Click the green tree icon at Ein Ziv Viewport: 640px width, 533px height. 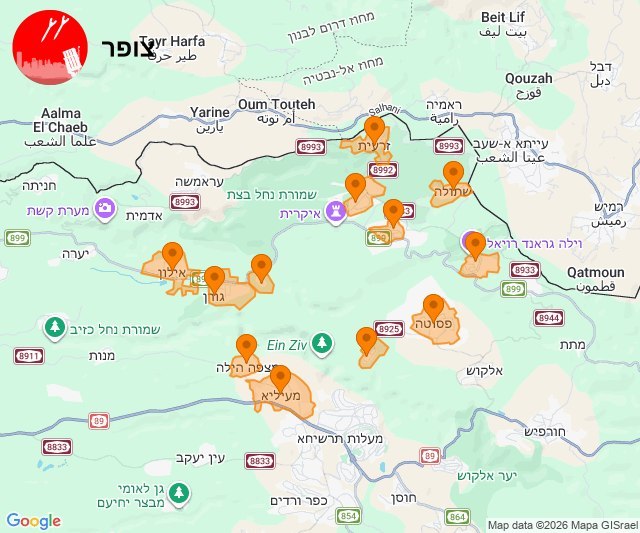tap(322, 344)
